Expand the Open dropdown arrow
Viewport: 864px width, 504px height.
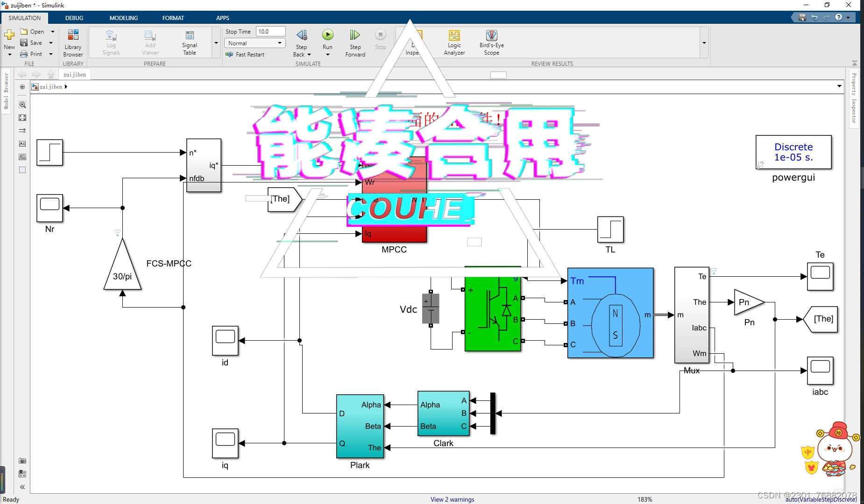52,32
